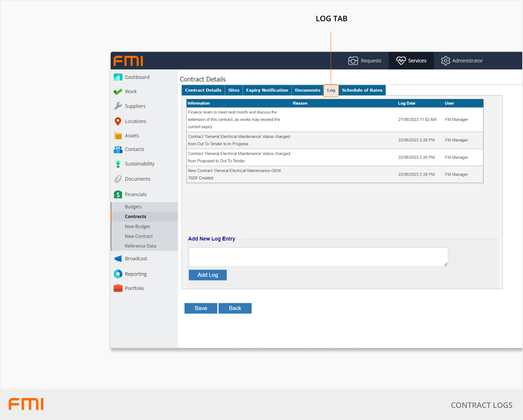Click the Broadcast megaphone icon
The height and width of the screenshot is (420, 523).
pyautogui.click(x=118, y=259)
